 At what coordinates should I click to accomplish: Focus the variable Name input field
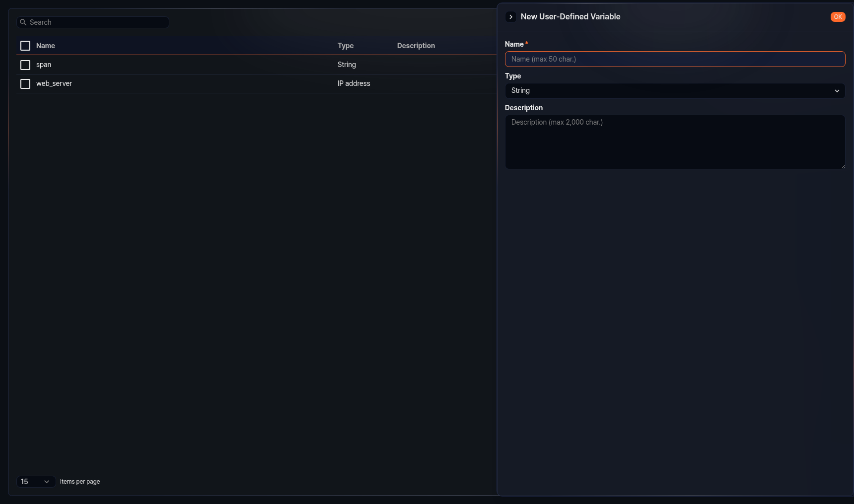click(x=674, y=59)
